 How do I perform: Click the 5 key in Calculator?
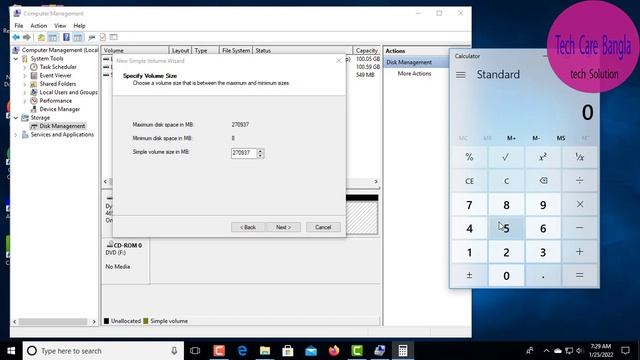pyautogui.click(x=506, y=228)
